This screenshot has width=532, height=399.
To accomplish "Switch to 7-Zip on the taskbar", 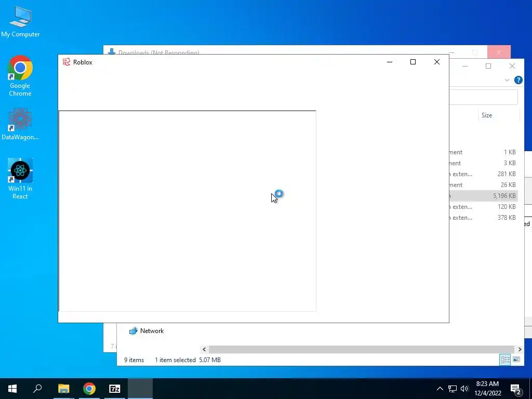I will click(115, 389).
